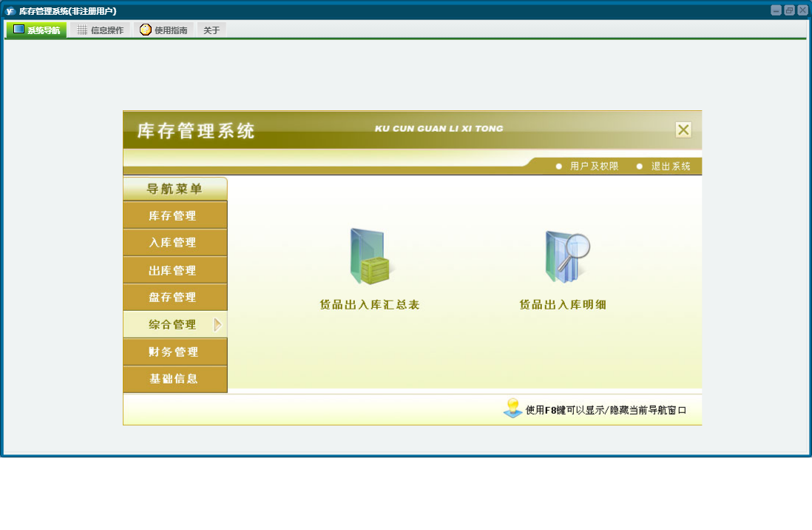Select 入库管理 in the navigation menu
Viewport: 812px width, 530px height.
tap(175, 242)
